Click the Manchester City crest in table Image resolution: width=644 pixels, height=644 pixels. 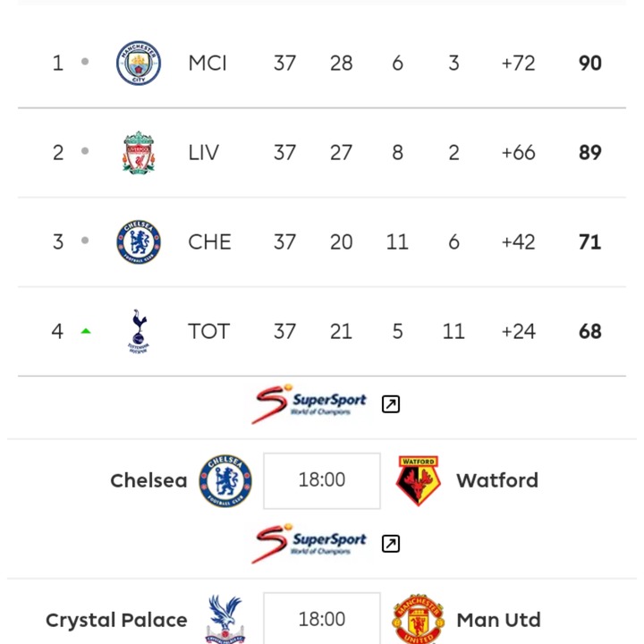139,63
